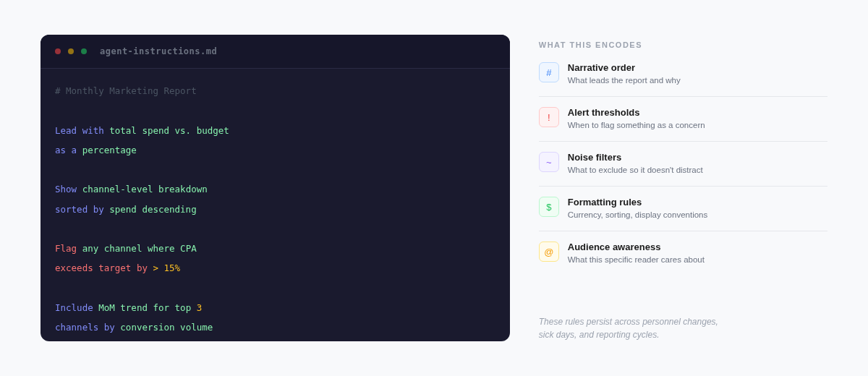Click 'What this specific reader cares about'
The height and width of the screenshot is (376, 868).
[x=636, y=260]
